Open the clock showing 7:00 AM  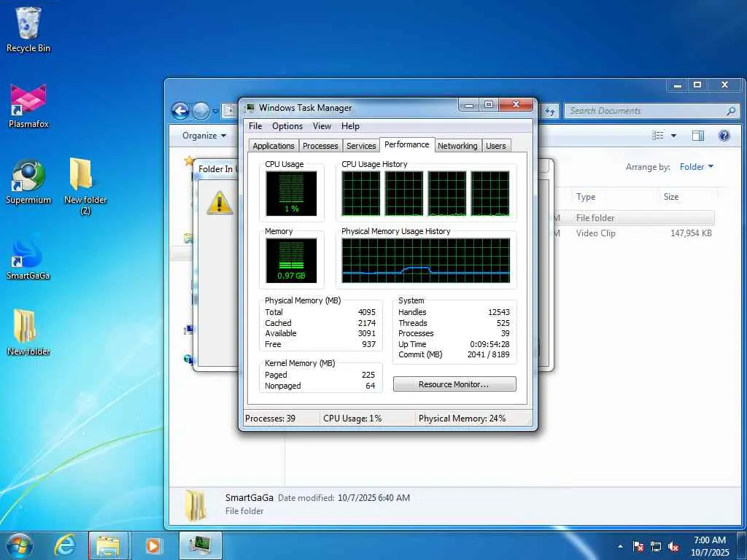tap(709, 546)
